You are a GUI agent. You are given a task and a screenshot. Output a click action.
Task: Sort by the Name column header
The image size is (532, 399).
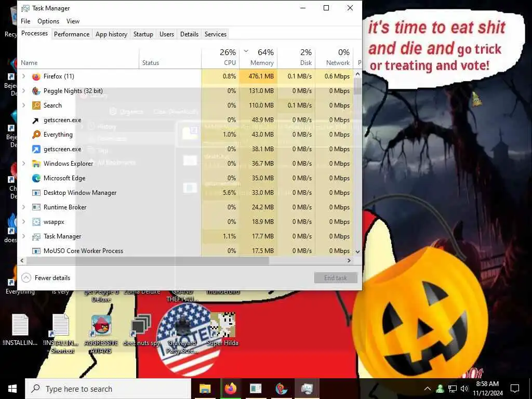[x=78, y=58]
